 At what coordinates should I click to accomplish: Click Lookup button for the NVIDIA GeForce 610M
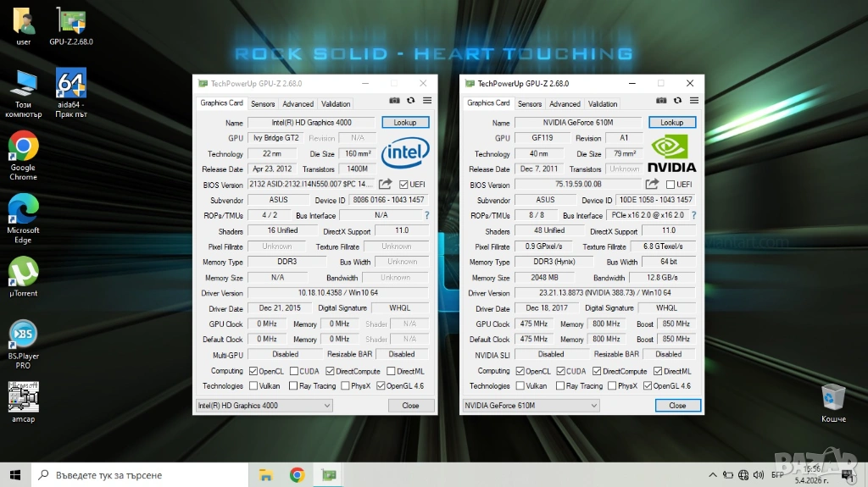coord(671,123)
